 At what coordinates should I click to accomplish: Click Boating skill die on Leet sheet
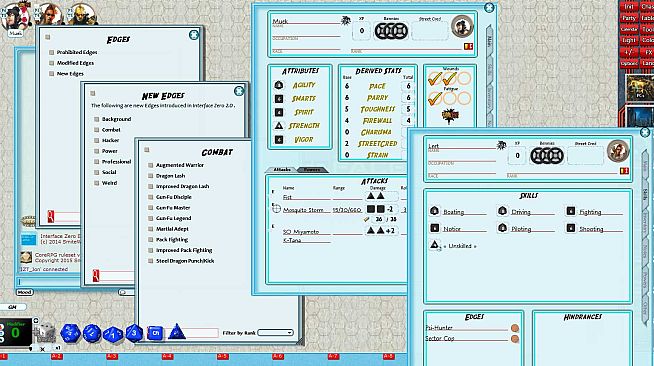[434, 211]
